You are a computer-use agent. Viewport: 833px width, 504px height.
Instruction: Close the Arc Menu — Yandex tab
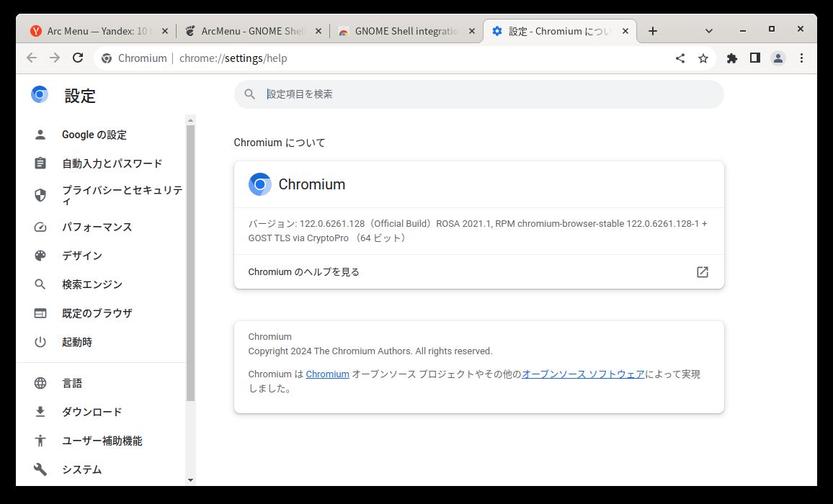coord(165,32)
